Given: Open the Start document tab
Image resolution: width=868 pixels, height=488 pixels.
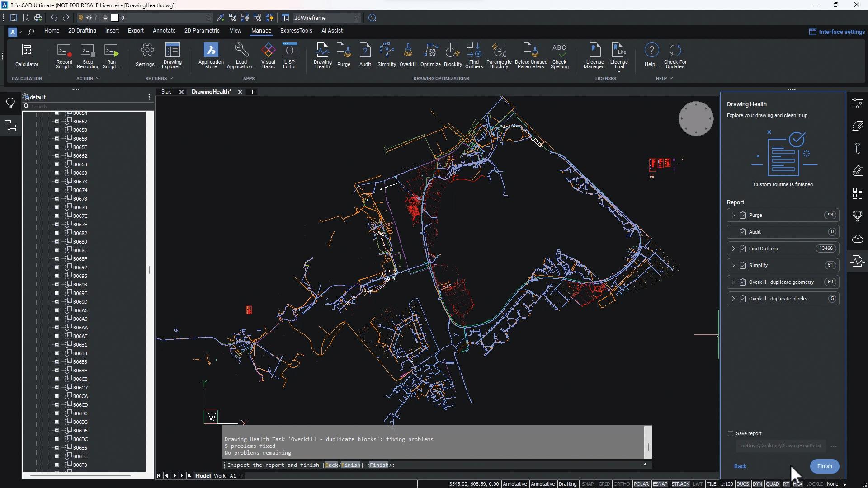Looking at the screenshot, I should pyautogui.click(x=166, y=92).
